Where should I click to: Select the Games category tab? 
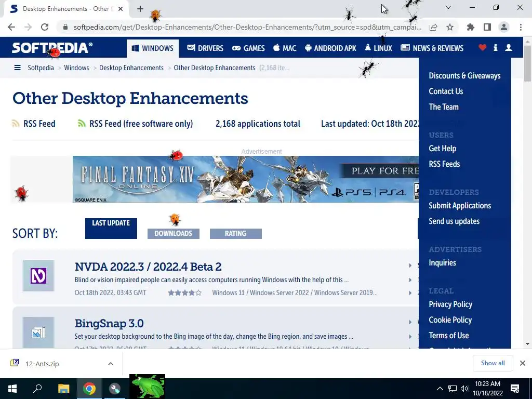click(x=248, y=48)
